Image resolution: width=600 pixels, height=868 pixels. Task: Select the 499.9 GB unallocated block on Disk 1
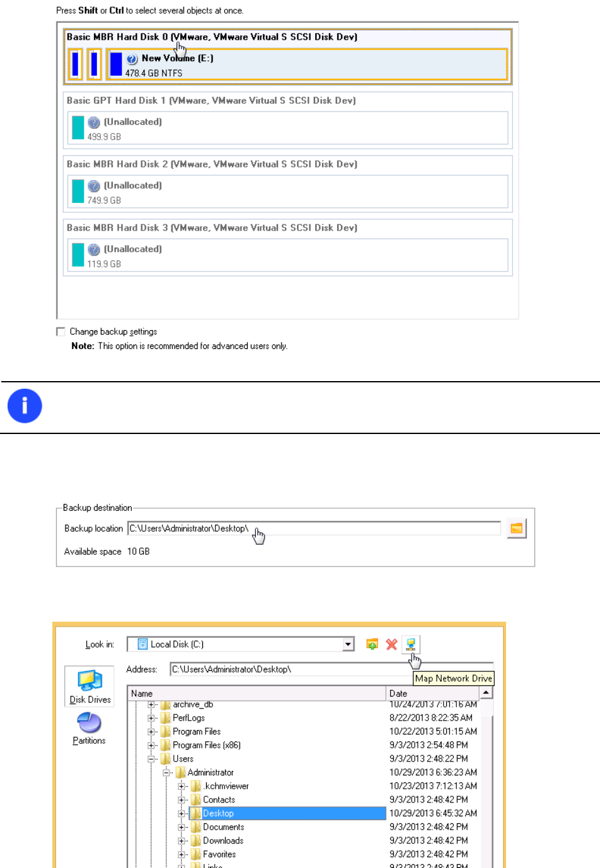[287, 128]
